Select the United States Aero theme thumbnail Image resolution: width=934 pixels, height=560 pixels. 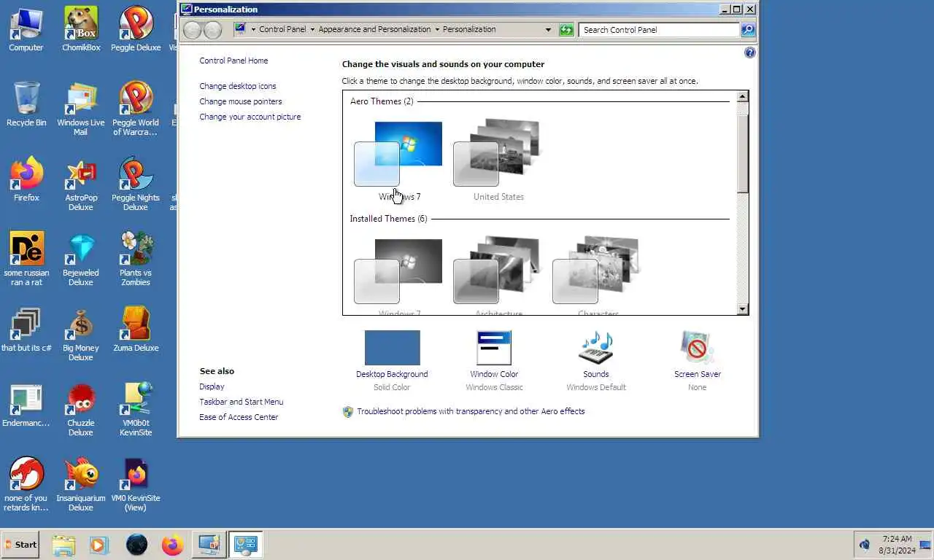click(x=498, y=152)
